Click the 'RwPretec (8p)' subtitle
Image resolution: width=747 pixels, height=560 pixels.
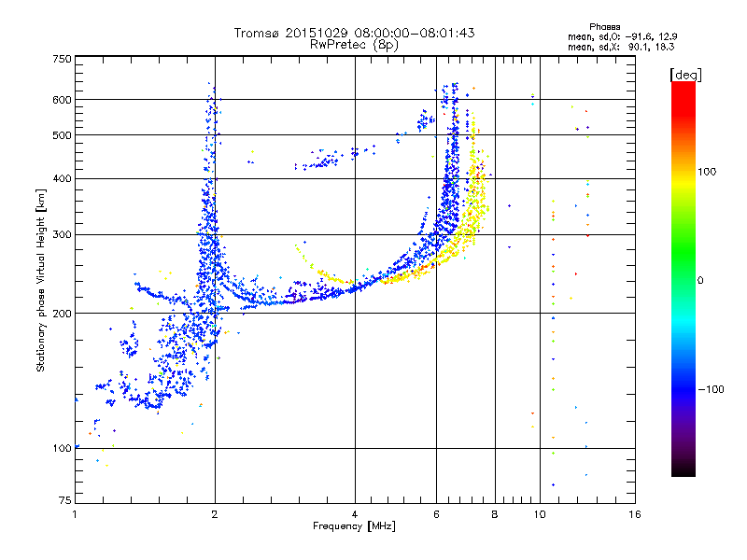354,45
